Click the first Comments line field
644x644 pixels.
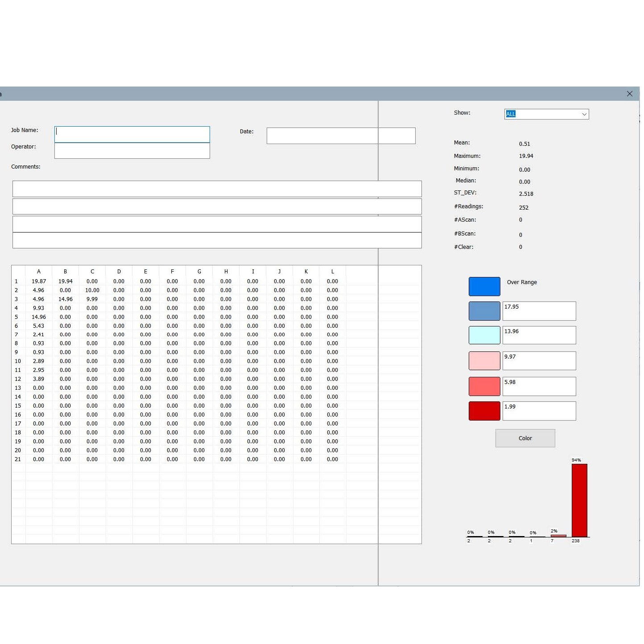pyautogui.click(x=217, y=189)
